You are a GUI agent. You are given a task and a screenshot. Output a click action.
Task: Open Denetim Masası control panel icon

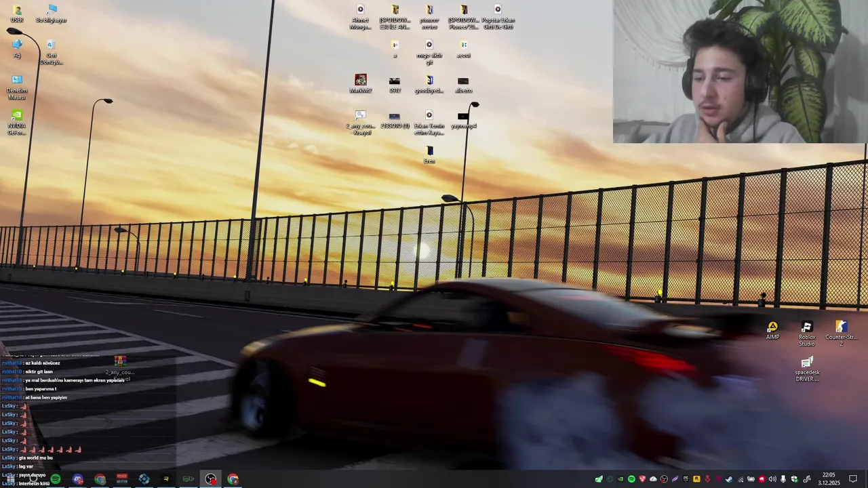pos(17,87)
